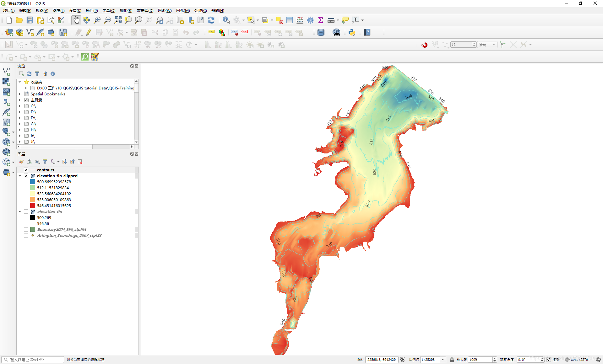The height and width of the screenshot is (364, 603).
Task: Open the 编辑 (Edit) menu
Action: pos(25,10)
